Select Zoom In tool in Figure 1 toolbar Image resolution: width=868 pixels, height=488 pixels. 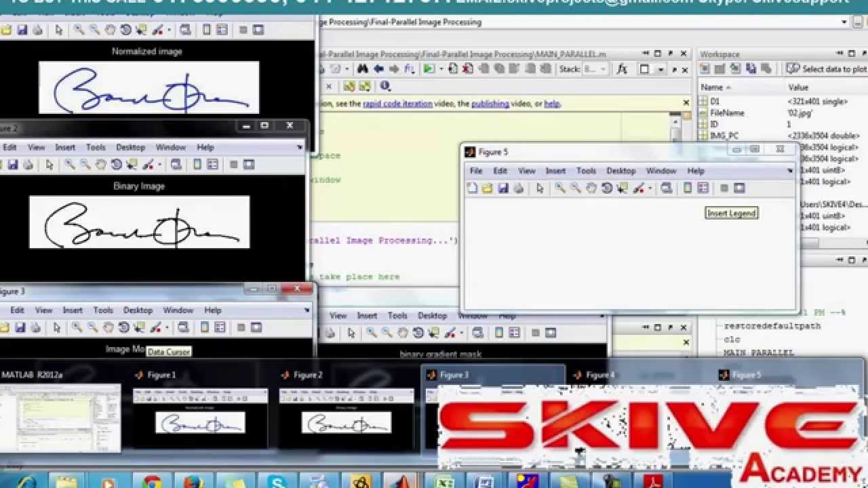79,30
